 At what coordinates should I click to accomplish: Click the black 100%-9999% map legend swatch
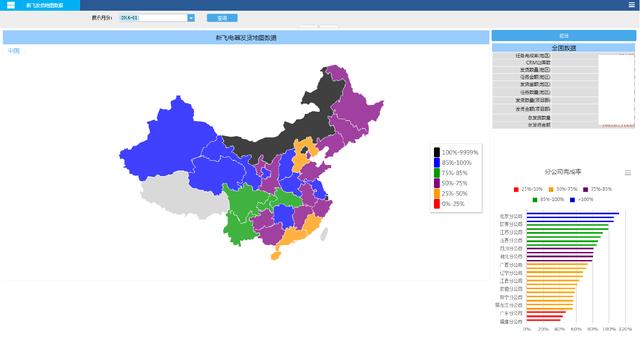click(437, 152)
